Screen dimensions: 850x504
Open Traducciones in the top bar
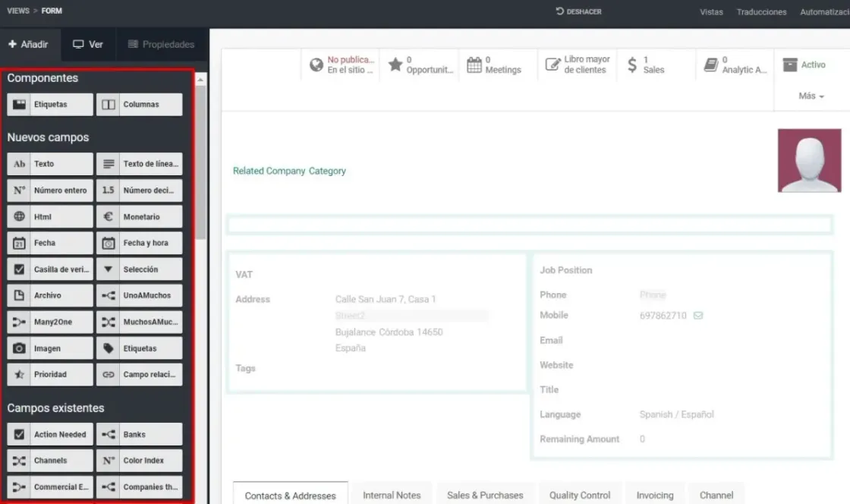tap(761, 12)
